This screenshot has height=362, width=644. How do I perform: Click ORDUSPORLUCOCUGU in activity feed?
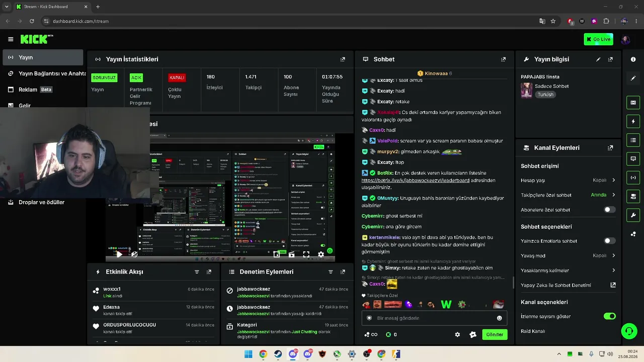coord(129,325)
